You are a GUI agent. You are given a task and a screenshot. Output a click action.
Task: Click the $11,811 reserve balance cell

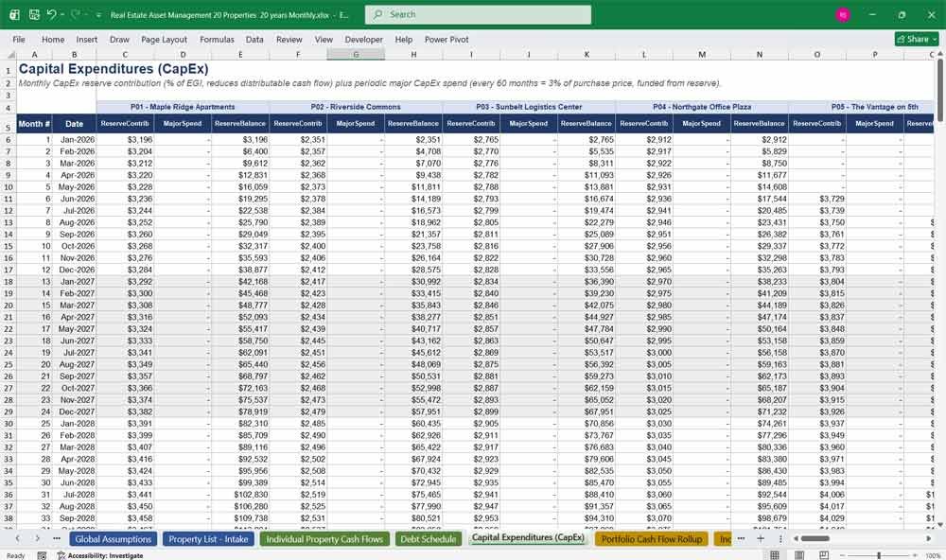click(413, 187)
